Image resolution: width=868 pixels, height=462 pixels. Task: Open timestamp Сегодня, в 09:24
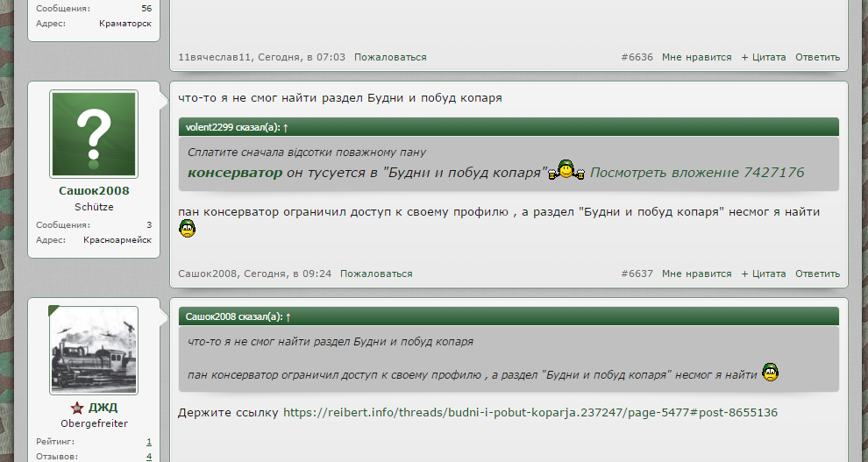tap(288, 274)
